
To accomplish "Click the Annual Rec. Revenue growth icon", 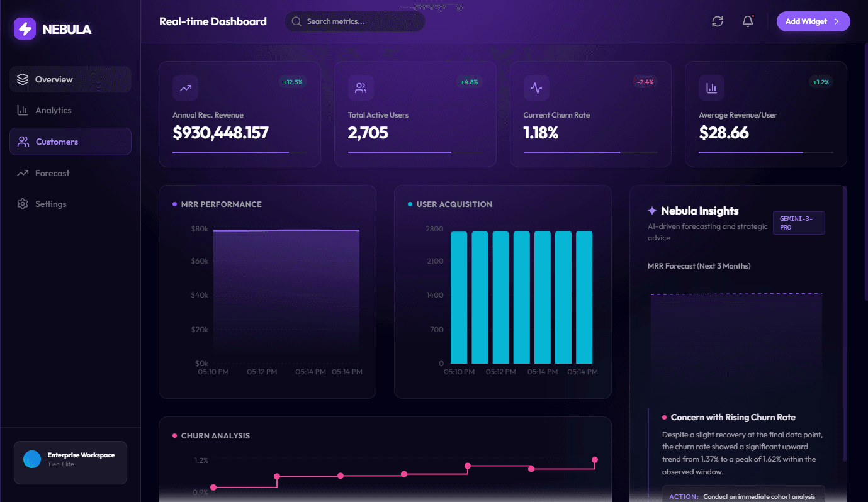I will pos(185,88).
